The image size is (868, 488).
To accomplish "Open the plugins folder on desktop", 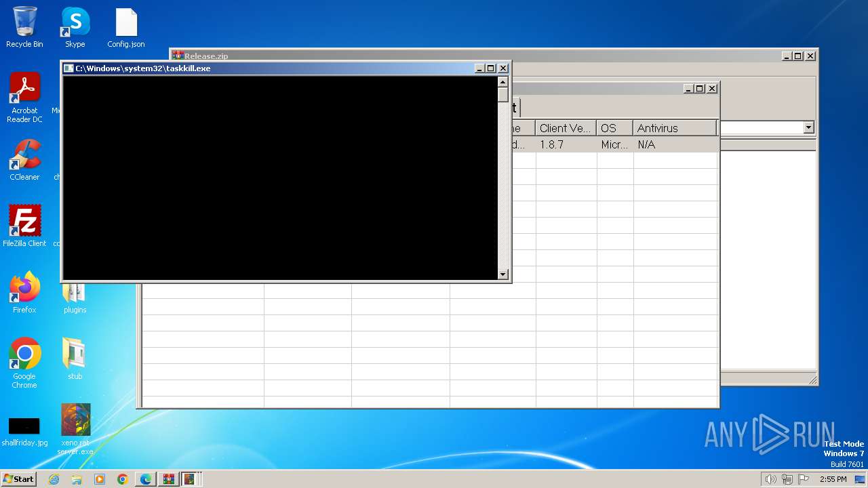I will pyautogui.click(x=75, y=297).
